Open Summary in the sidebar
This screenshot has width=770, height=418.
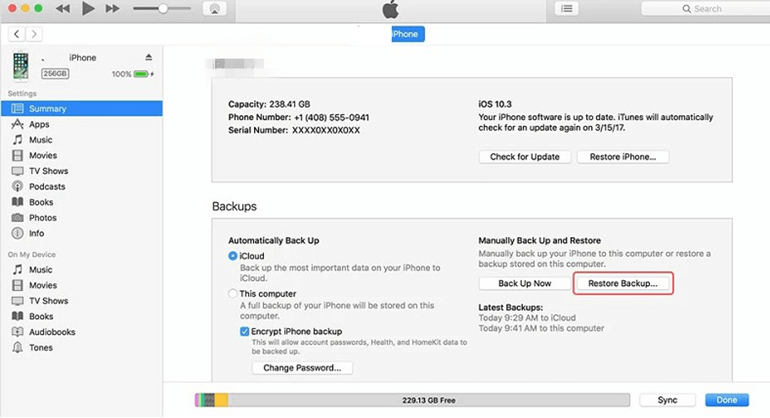point(82,109)
